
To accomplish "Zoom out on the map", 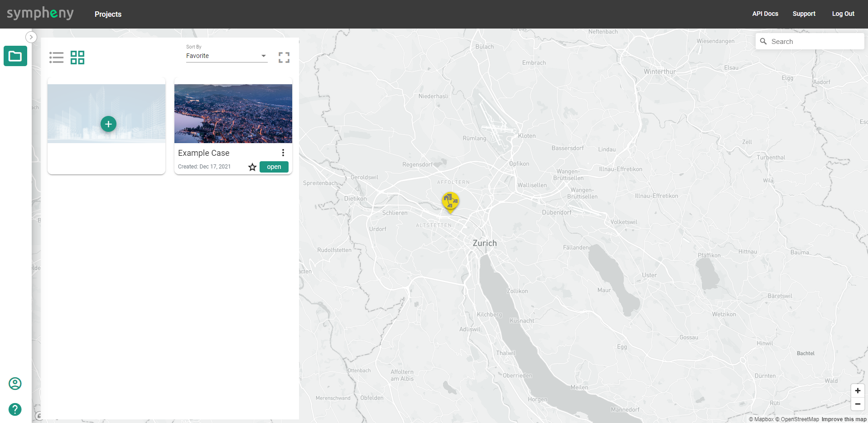I will pyautogui.click(x=858, y=404).
